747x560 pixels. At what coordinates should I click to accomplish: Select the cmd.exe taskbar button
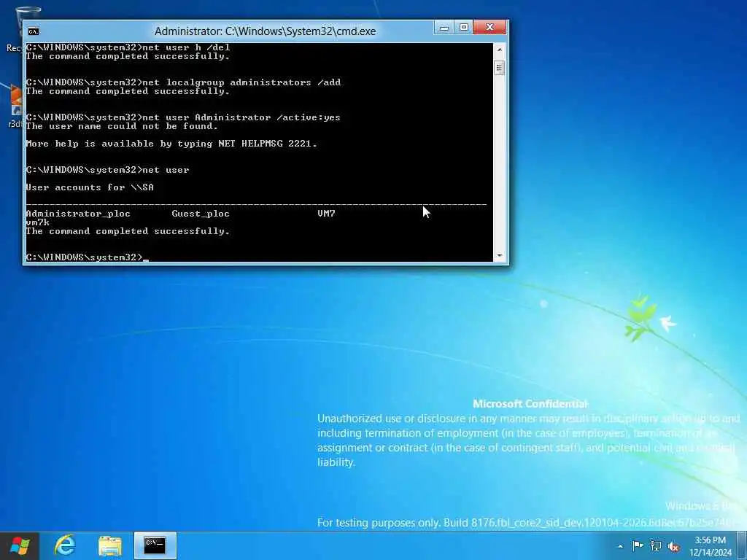[x=155, y=545]
